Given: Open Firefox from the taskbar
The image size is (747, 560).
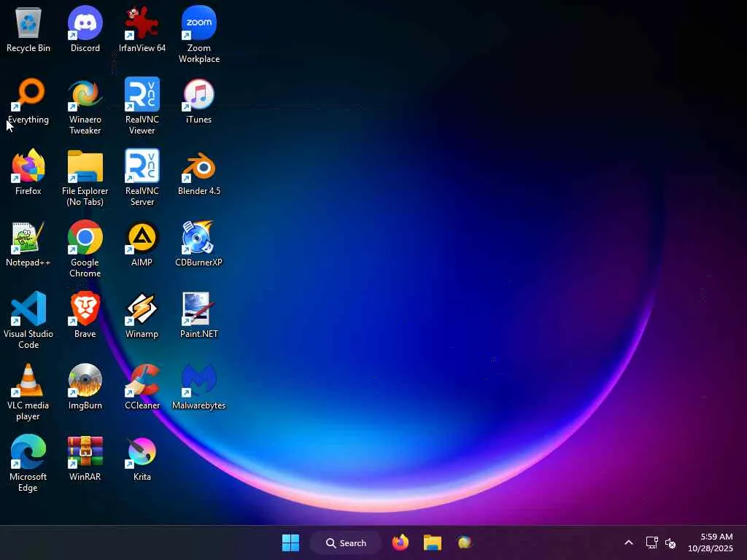Looking at the screenshot, I should [400, 542].
